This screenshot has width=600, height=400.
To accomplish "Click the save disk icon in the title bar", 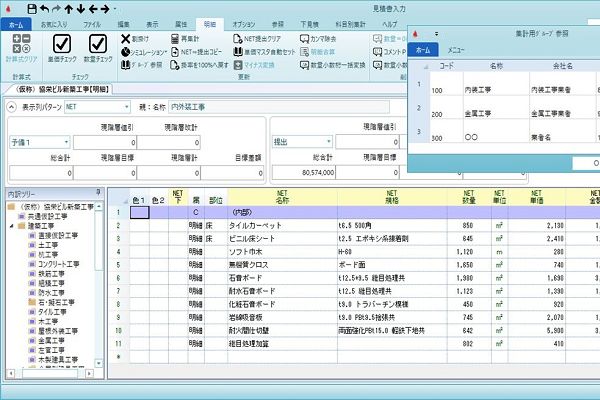I will click(33, 9).
